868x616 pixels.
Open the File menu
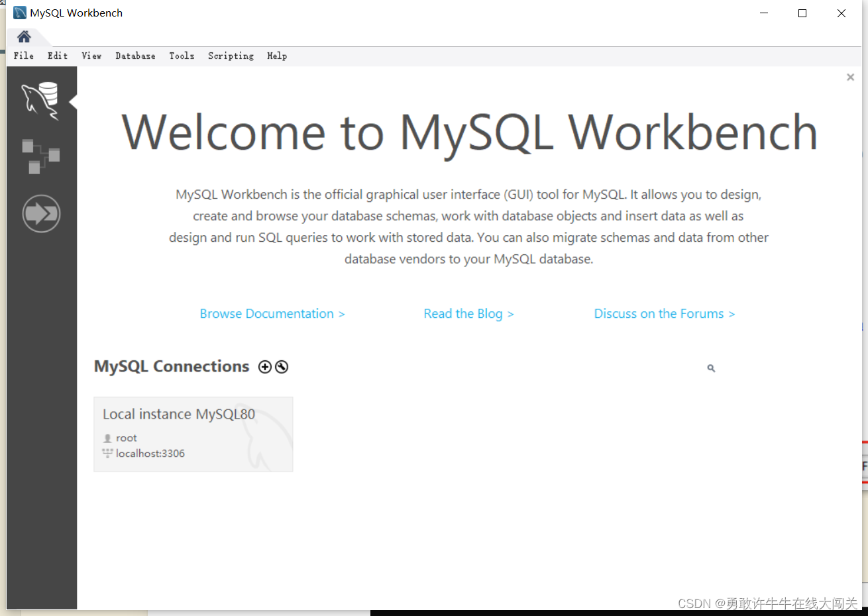coord(24,56)
